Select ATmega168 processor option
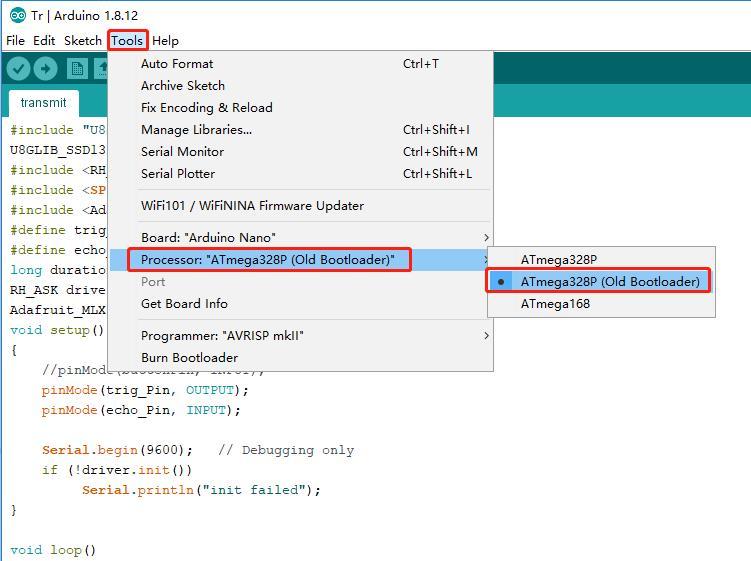Image resolution: width=751 pixels, height=561 pixels. [602, 304]
